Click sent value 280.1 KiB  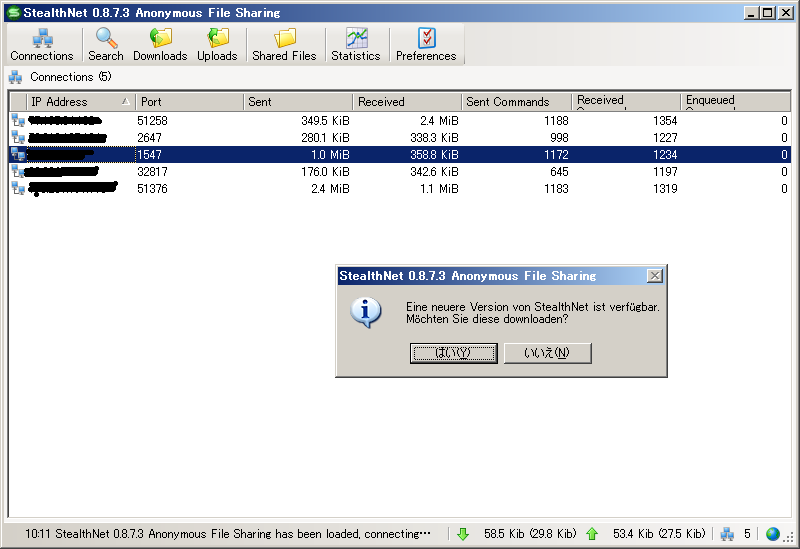[325, 137]
